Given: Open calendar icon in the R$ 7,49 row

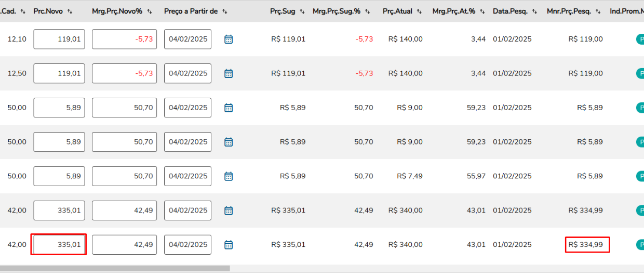Looking at the screenshot, I should tap(229, 176).
